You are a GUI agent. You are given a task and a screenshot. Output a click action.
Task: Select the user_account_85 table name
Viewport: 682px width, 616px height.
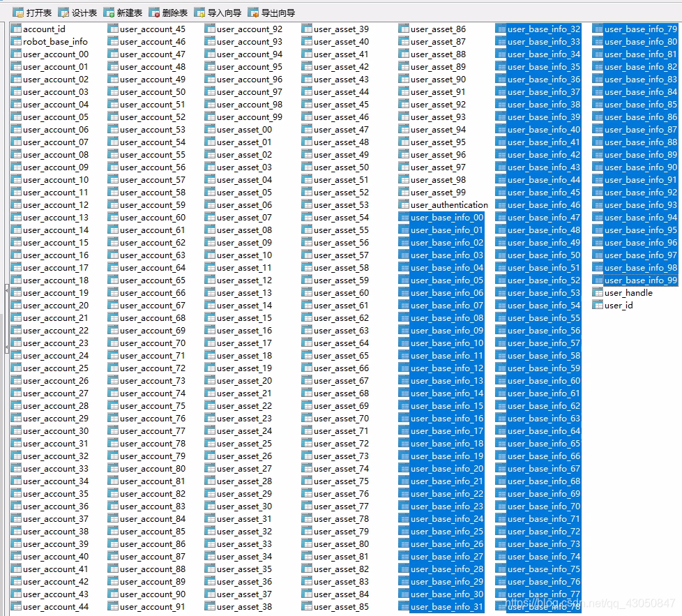click(153, 532)
